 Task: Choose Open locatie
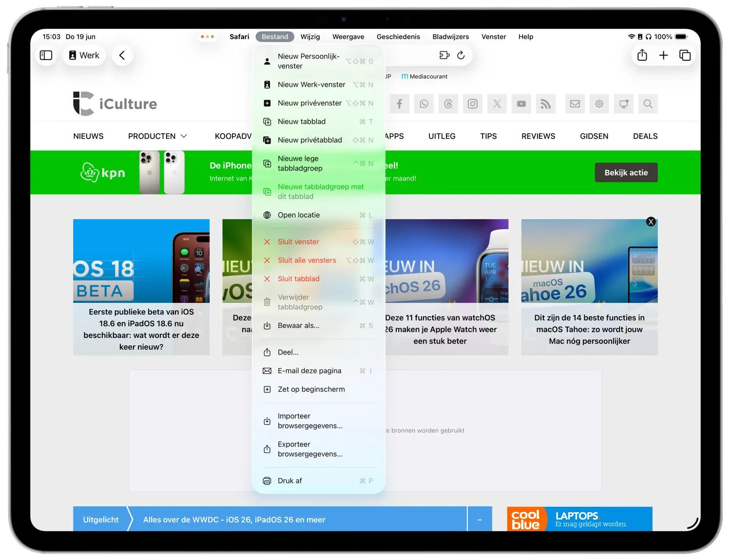pyautogui.click(x=319, y=215)
